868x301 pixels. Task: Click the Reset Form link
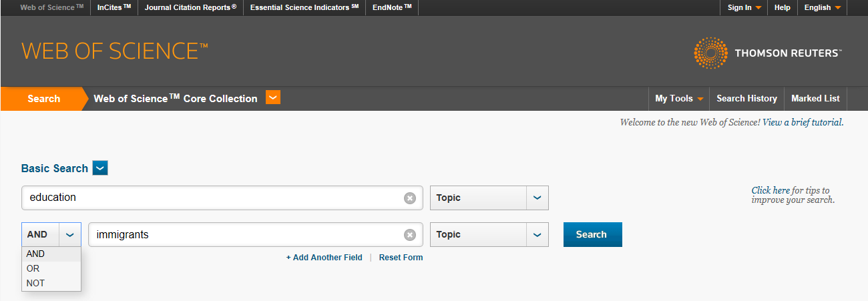point(401,258)
